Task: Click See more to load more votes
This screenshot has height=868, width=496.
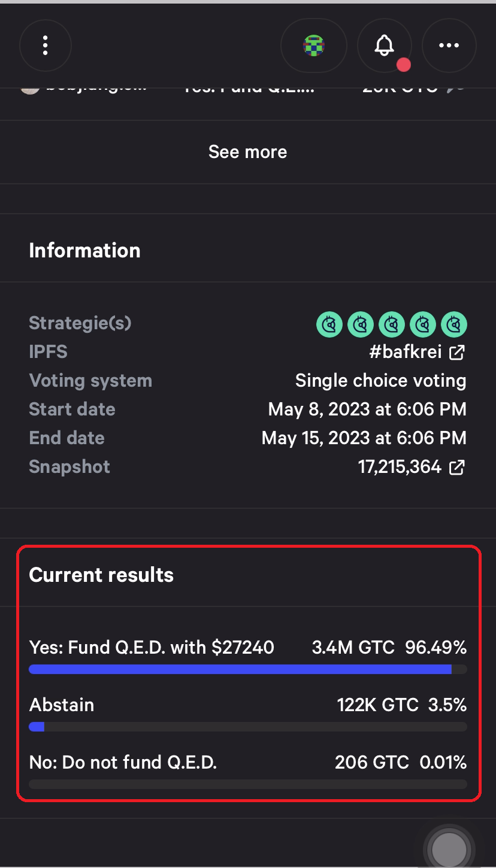Action: (247, 152)
